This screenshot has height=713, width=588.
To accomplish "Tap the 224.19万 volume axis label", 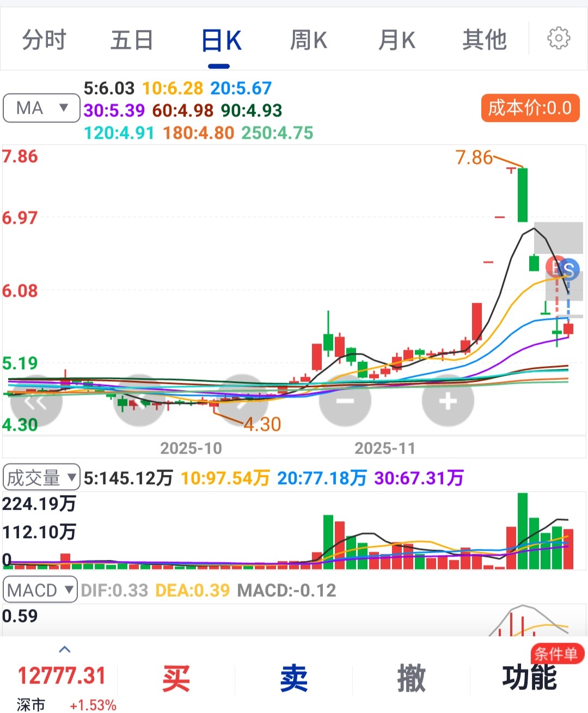I will (x=39, y=504).
